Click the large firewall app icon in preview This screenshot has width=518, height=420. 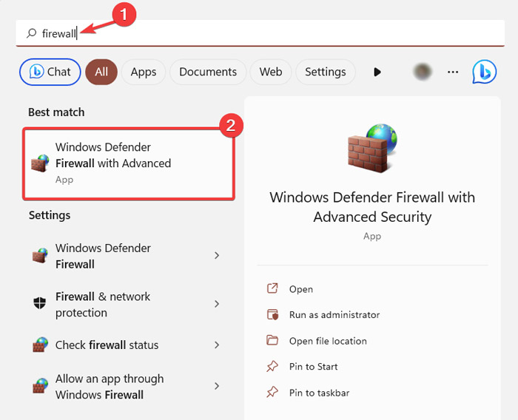pos(372,148)
